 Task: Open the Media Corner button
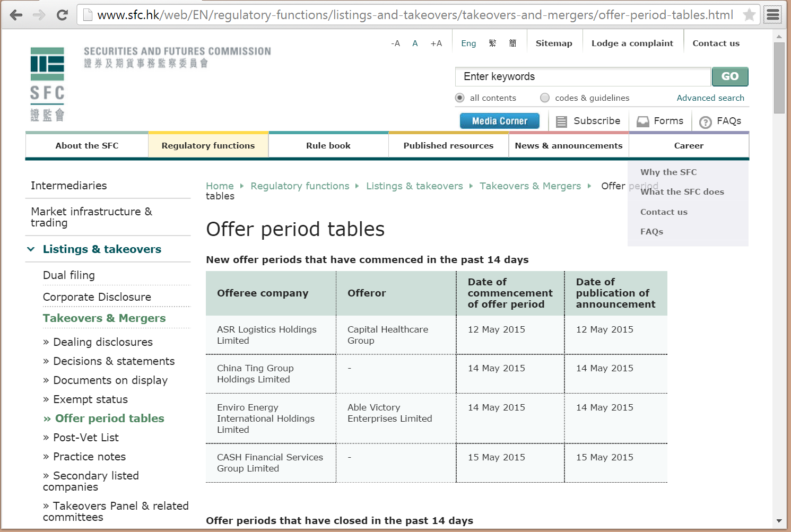(500, 121)
